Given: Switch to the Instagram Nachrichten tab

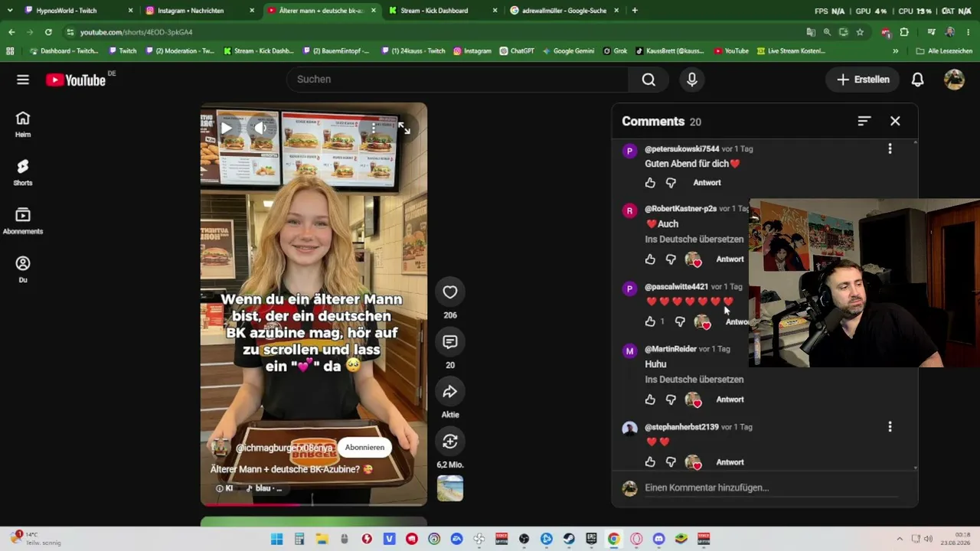Looking at the screenshot, I should click(x=197, y=11).
